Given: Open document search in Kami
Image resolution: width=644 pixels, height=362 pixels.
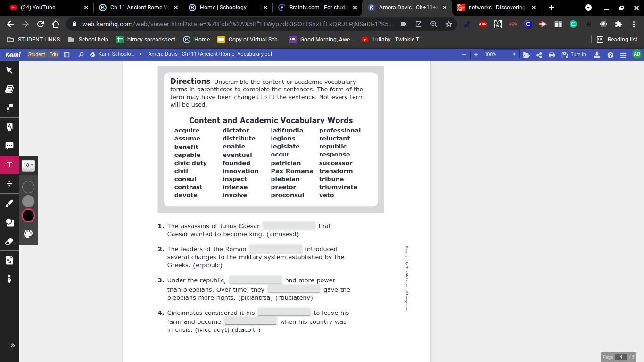Looking at the screenshot, I should (81, 55).
